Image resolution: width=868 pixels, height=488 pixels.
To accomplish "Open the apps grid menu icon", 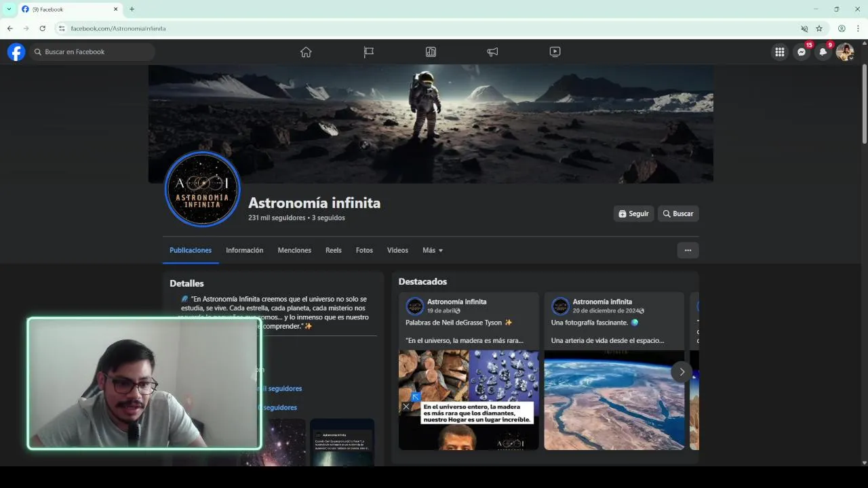I will point(780,52).
